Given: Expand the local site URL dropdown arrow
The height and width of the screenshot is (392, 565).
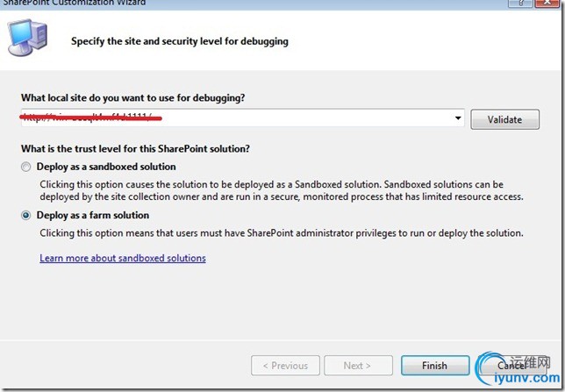Looking at the screenshot, I should pos(458,118).
